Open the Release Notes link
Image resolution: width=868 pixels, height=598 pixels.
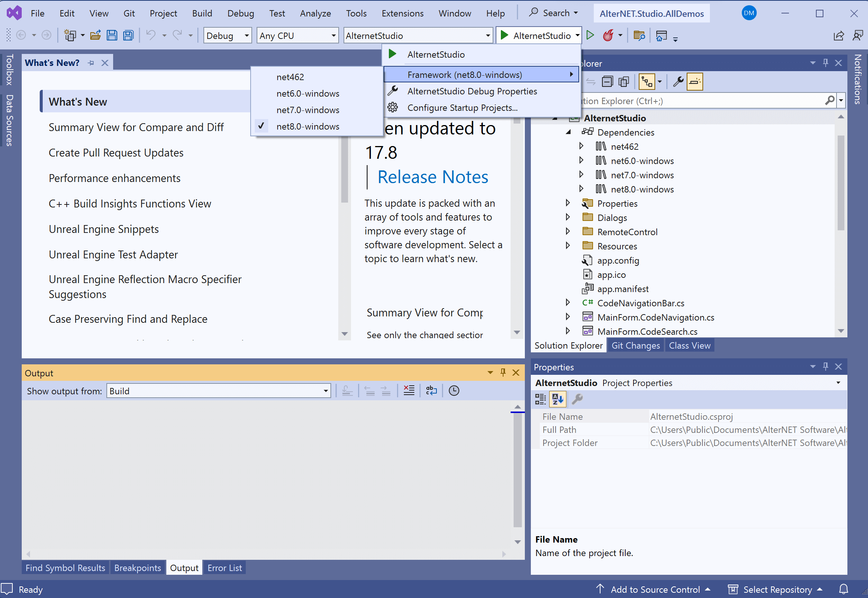point(432,177)
